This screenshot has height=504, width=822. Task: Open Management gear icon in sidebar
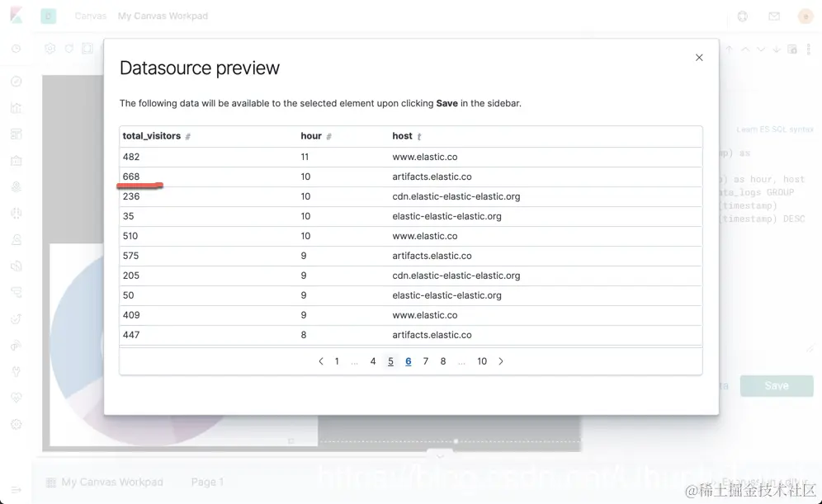tap(17, 424)
